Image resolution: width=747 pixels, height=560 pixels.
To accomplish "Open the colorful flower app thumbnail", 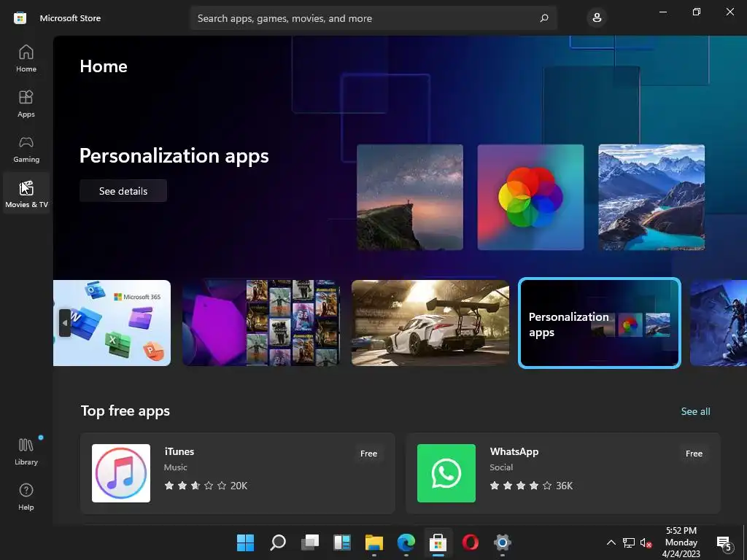I will [x=531, y=197].
